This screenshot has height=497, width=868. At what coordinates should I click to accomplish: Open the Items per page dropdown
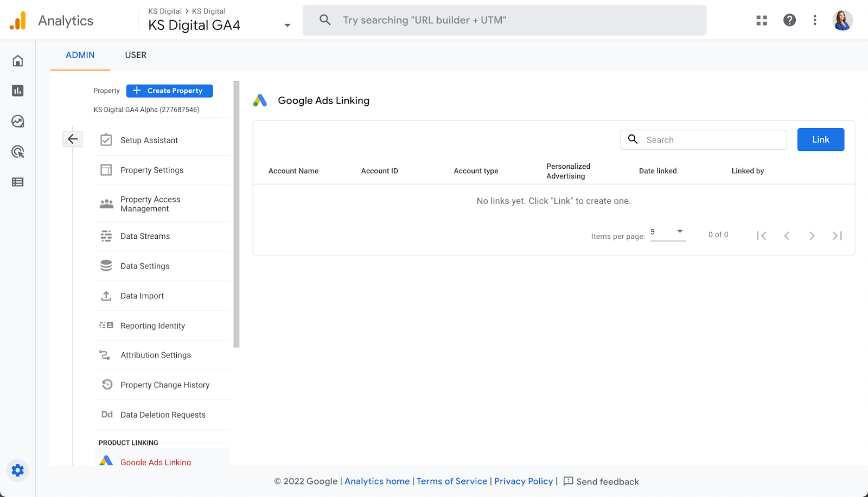click(668, 233)
